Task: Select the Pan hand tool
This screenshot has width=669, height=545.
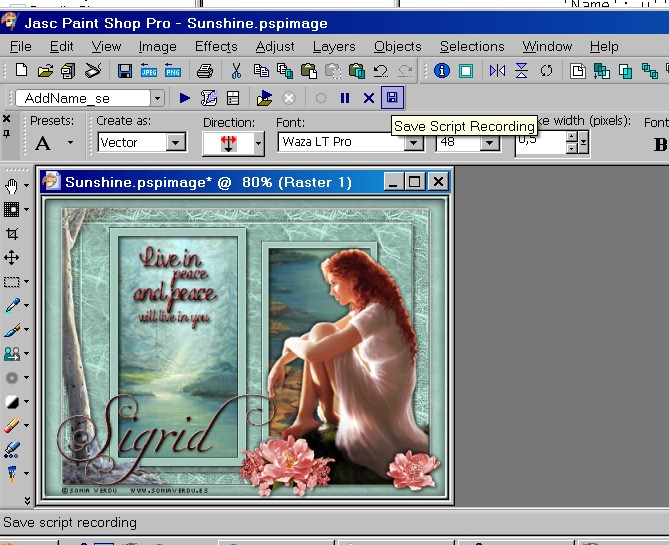Action: pos(12,186)
